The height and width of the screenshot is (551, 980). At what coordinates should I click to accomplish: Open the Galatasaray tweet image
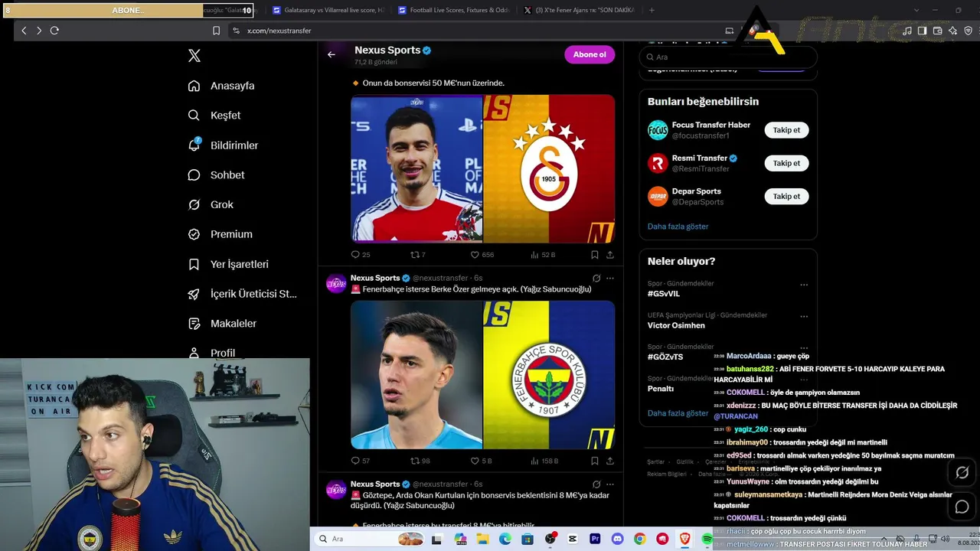tap(482, 168)
